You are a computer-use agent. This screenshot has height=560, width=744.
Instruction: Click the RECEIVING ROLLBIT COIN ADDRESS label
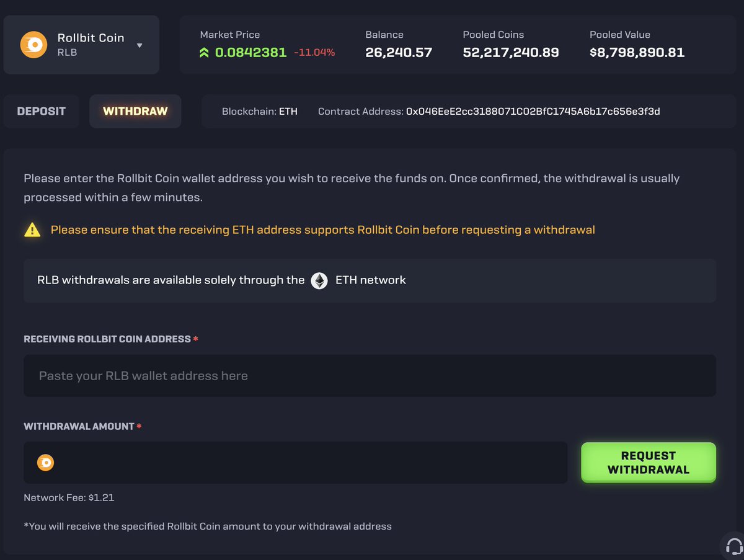coord(107,339)
